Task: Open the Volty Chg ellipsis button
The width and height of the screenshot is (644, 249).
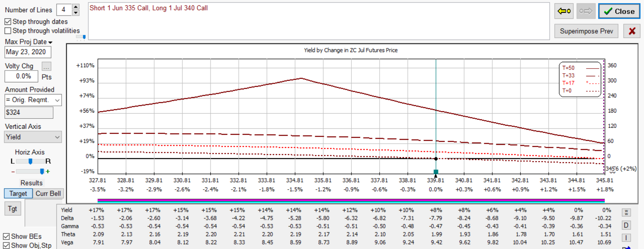Action: (46, 66)
